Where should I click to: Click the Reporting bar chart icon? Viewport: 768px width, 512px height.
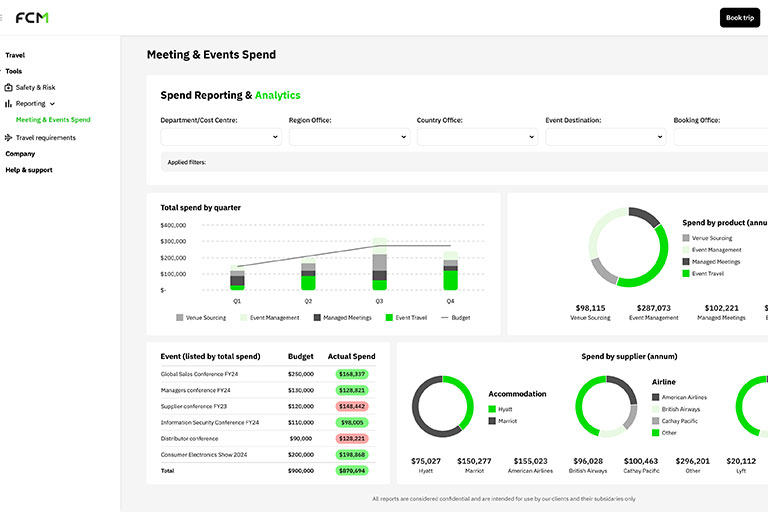pos(8,103)
